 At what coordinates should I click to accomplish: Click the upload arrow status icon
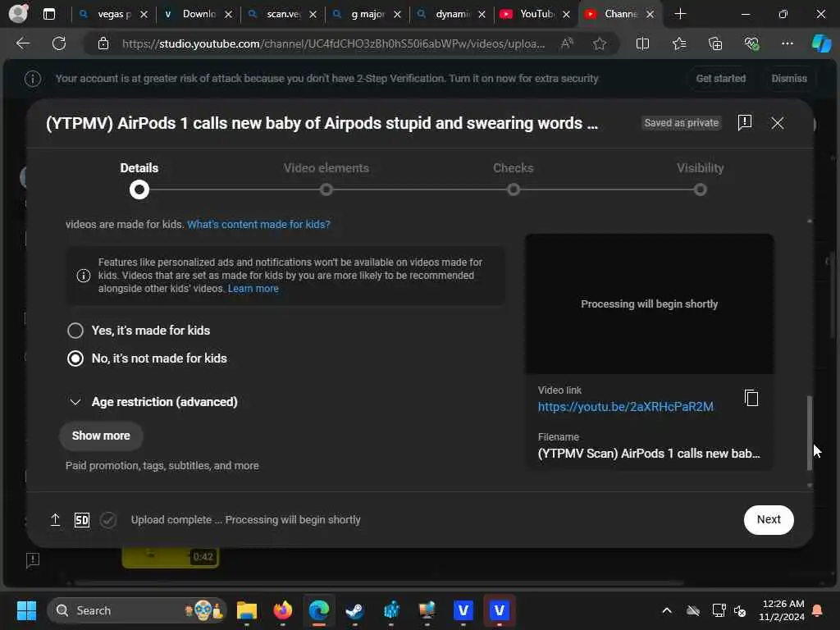(x=55, y=519)
